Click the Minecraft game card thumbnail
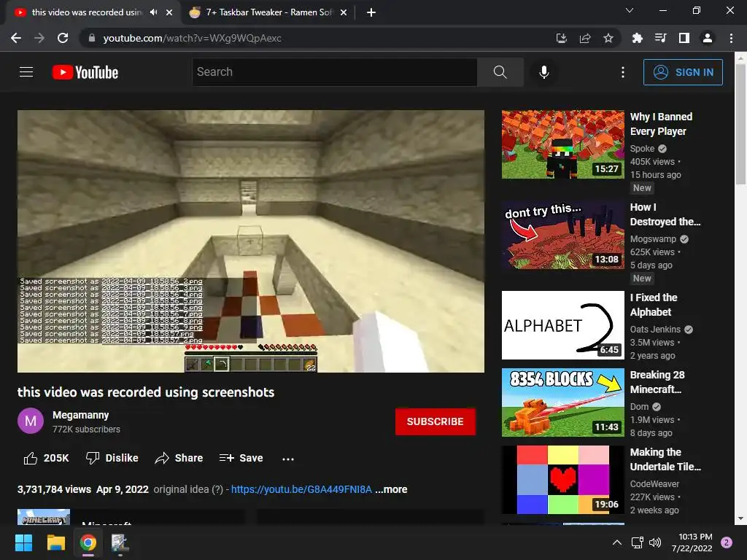 [x=44, y=517]
